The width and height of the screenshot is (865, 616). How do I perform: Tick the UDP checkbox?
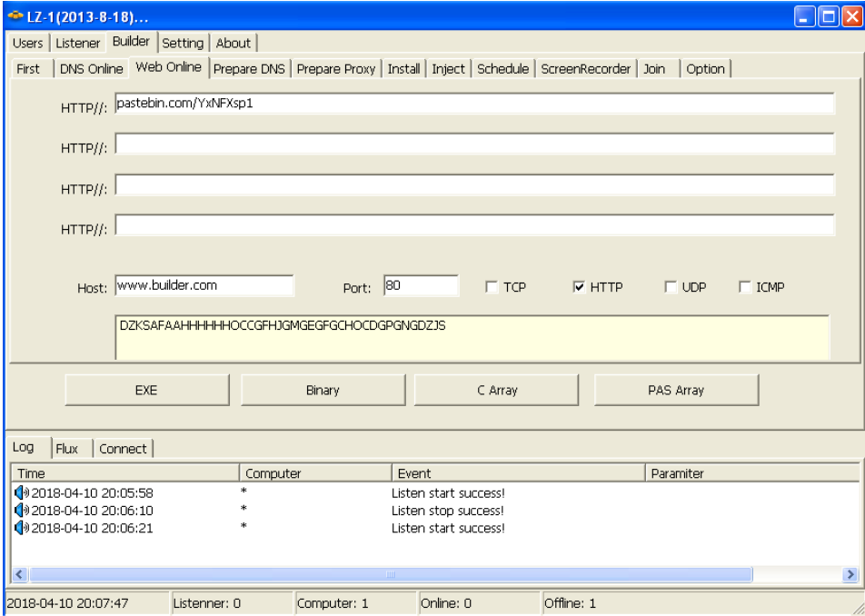coord(671,287)
